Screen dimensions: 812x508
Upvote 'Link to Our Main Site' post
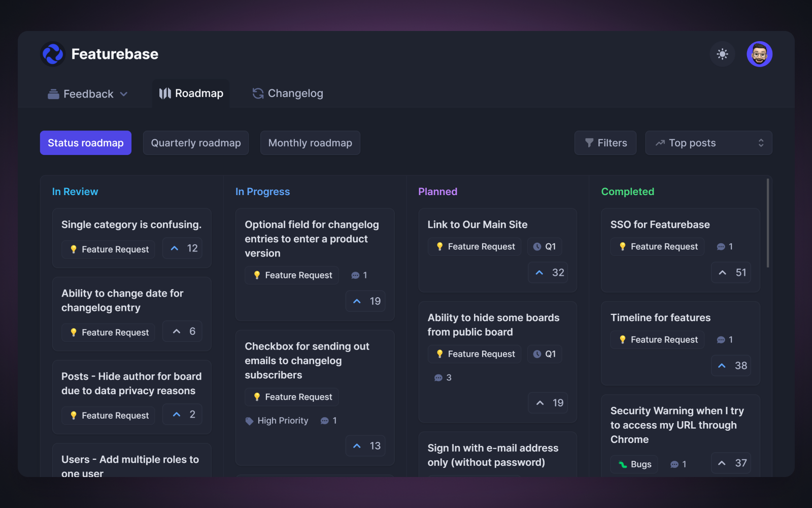click(548, 273)
